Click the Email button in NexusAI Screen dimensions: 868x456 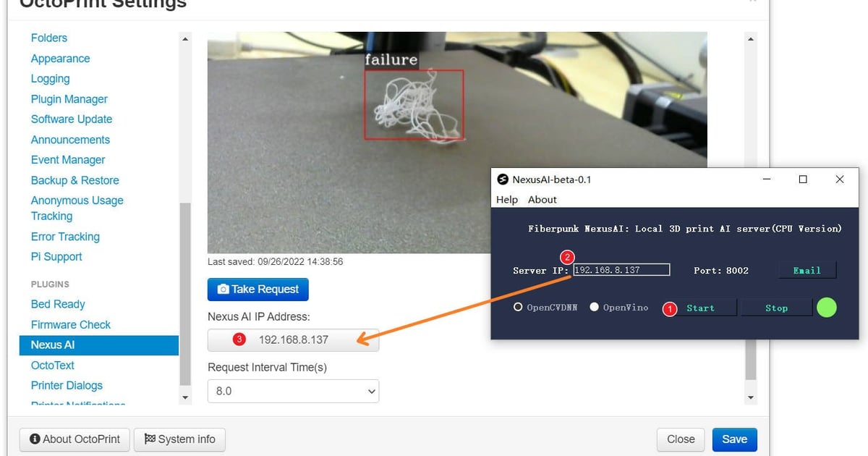point(807,270)
